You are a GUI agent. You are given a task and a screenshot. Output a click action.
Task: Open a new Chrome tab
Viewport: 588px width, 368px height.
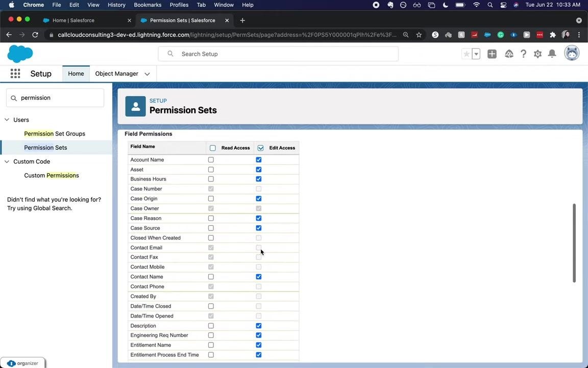(x=242, y=20)
